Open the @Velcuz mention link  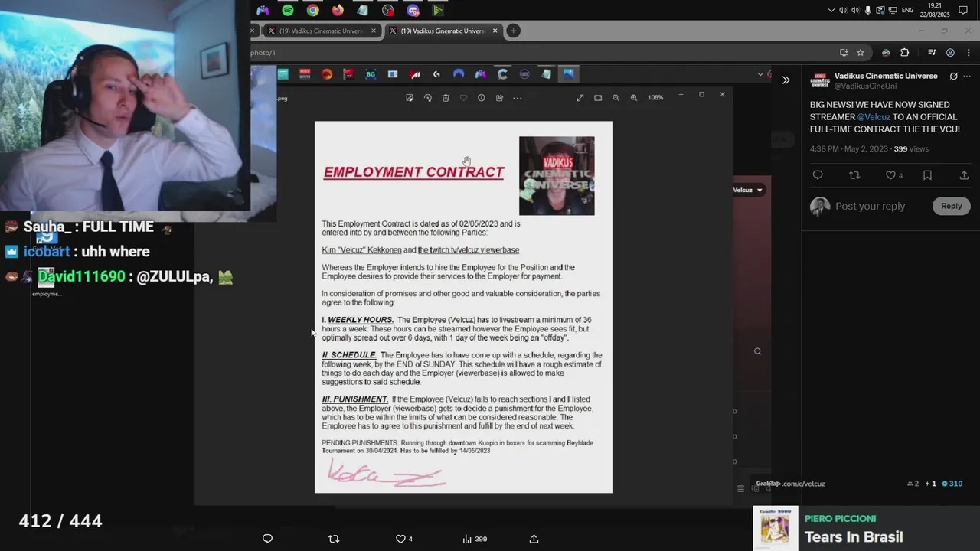pyautogui.click(x=874, y=117)
